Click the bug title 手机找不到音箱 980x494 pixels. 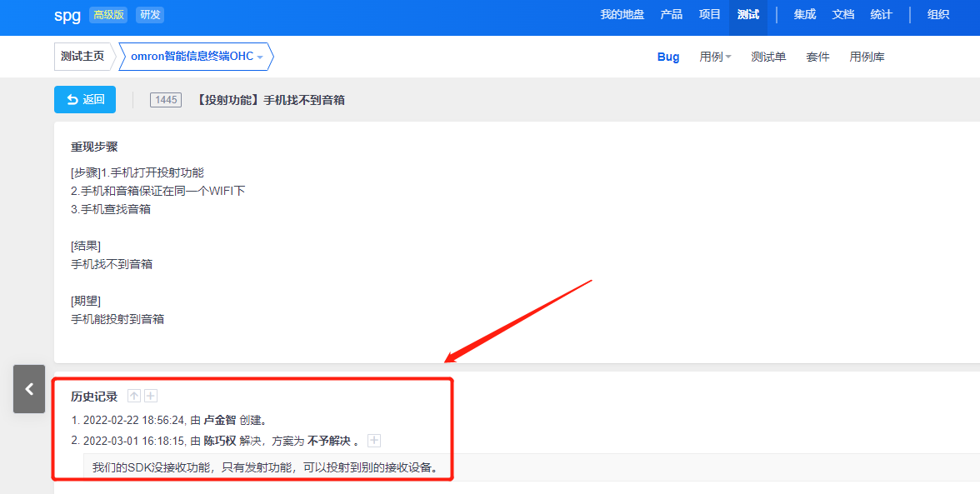pyautogui.click(x=270, y=100)
